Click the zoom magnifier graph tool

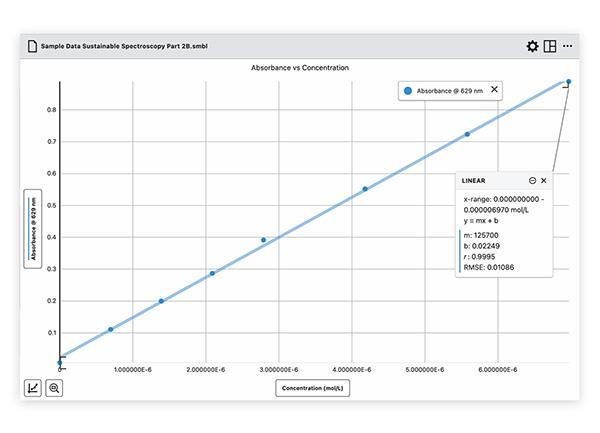tap(54, 387)
